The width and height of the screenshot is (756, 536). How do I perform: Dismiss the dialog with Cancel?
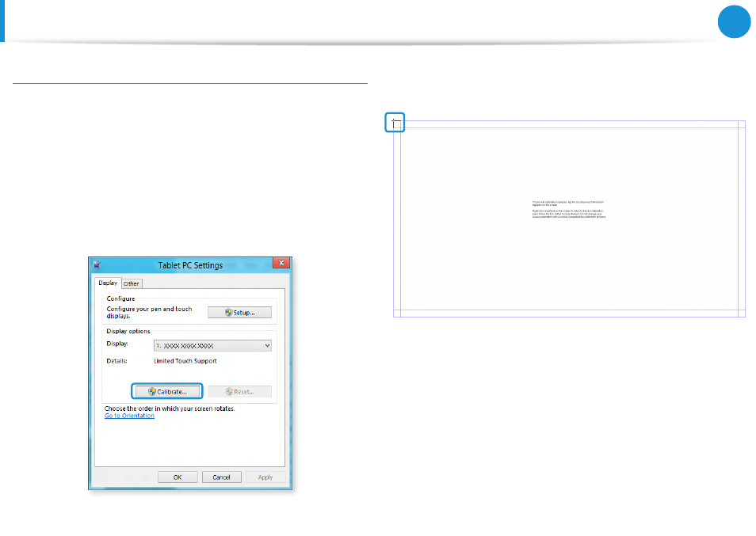[221, 477]
